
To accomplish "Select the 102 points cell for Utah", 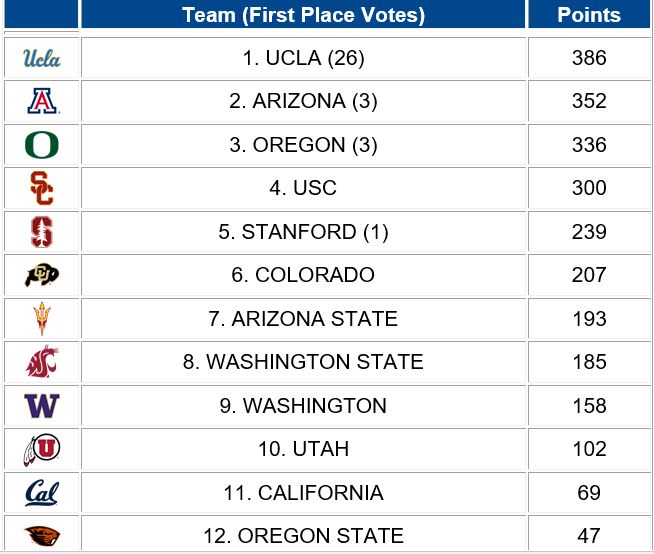I will [x=589, y=449].
